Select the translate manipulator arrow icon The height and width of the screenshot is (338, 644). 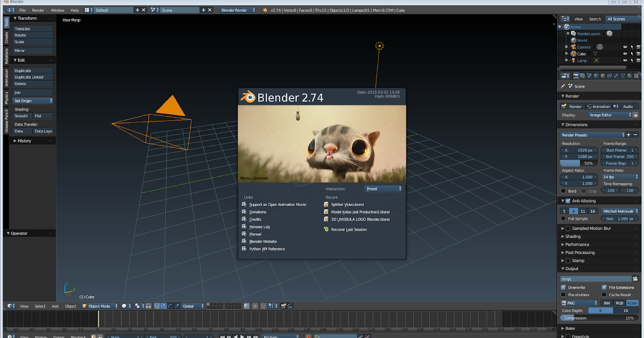pos(164,306)
